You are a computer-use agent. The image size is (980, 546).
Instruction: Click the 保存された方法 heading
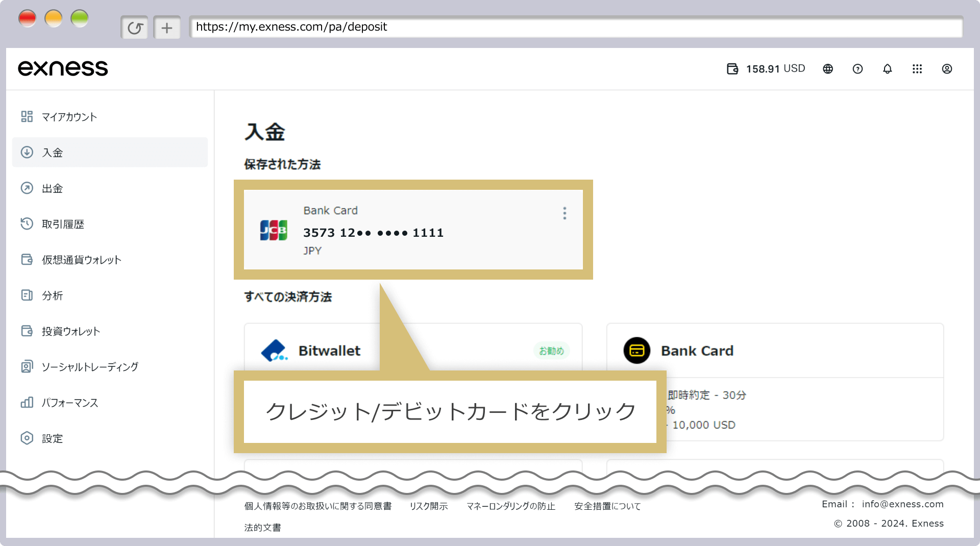pos(282,164)
